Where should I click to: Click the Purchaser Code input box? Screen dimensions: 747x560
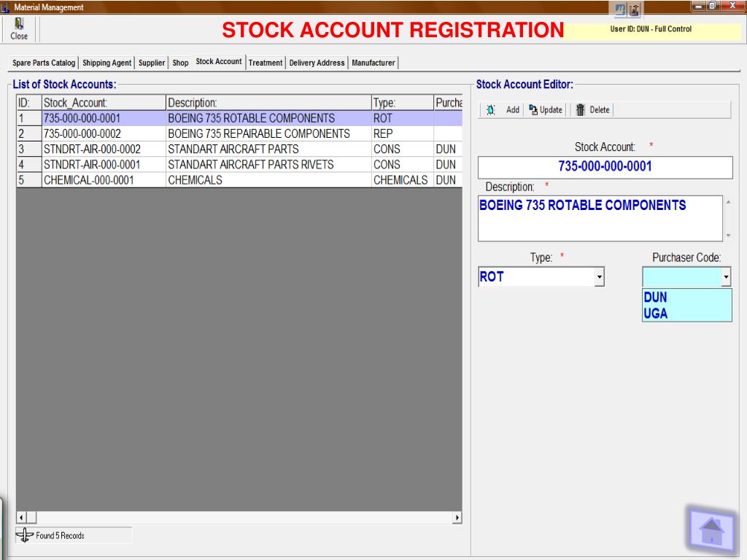click(682, 276)
